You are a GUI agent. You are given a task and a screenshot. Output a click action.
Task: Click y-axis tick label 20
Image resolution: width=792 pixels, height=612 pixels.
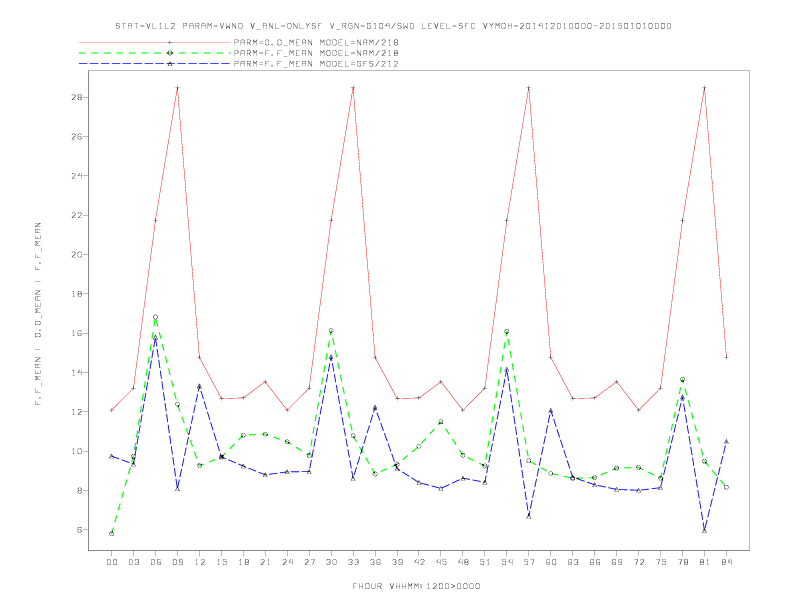77,254
